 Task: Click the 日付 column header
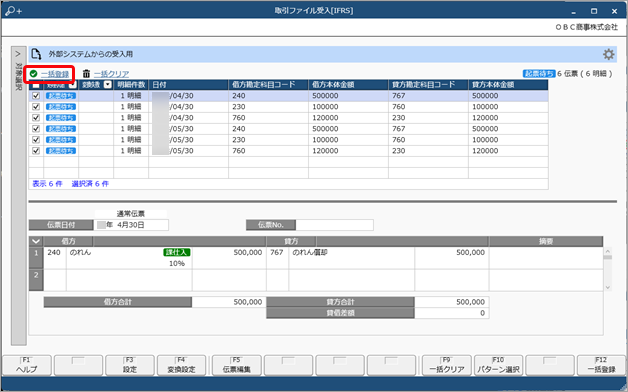pyautogui.click(x=188, y=84)
